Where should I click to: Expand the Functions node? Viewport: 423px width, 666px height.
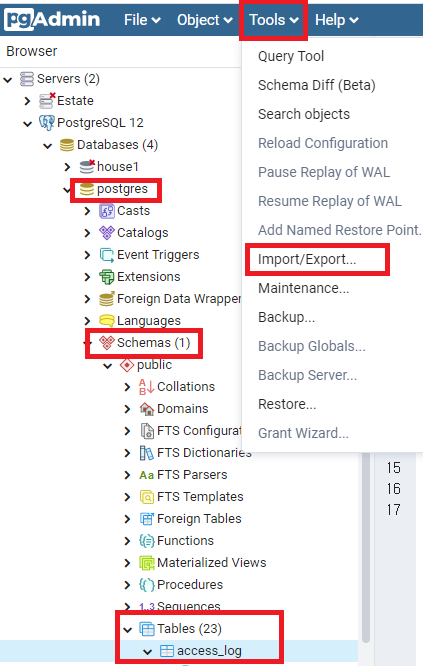coord(127,541)
